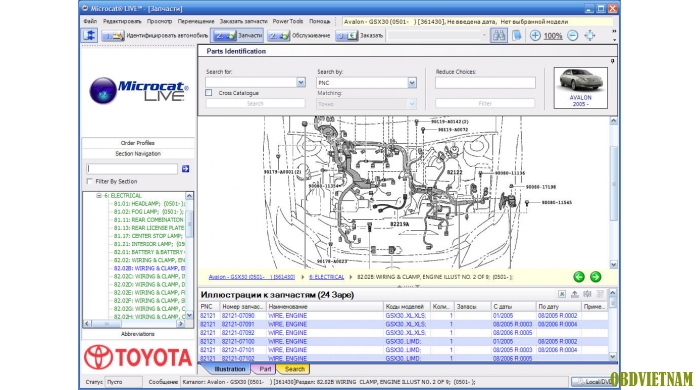Image resolution: width=700 pixels, height=390 pixels.
Task: Open the Section Navigation panel header
Action: pos(138,154)
